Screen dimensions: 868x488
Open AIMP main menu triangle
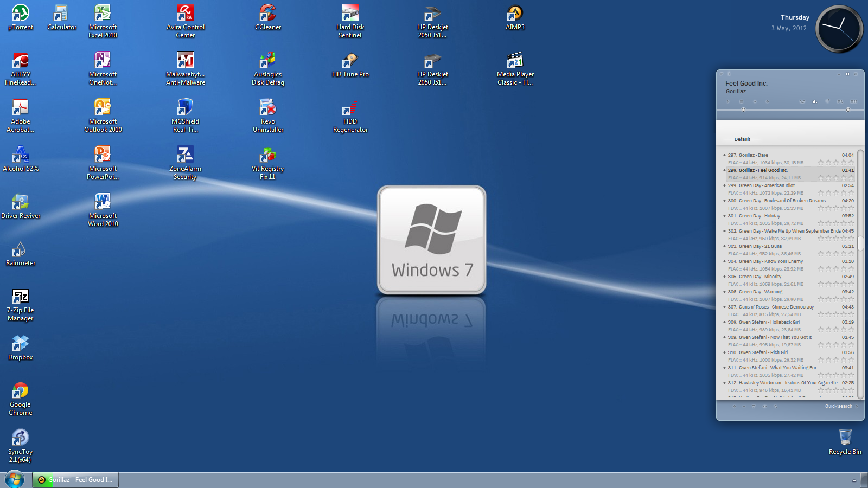(x=722, y=74)
